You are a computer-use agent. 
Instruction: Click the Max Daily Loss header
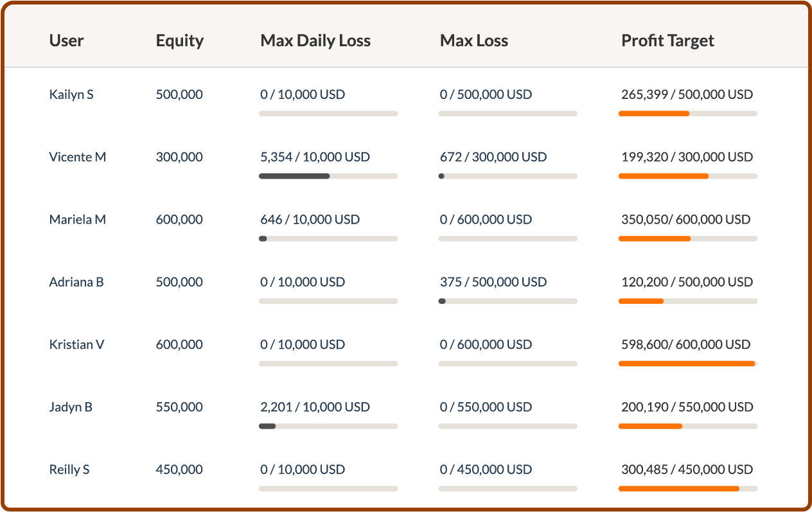[x=315, y=40]
